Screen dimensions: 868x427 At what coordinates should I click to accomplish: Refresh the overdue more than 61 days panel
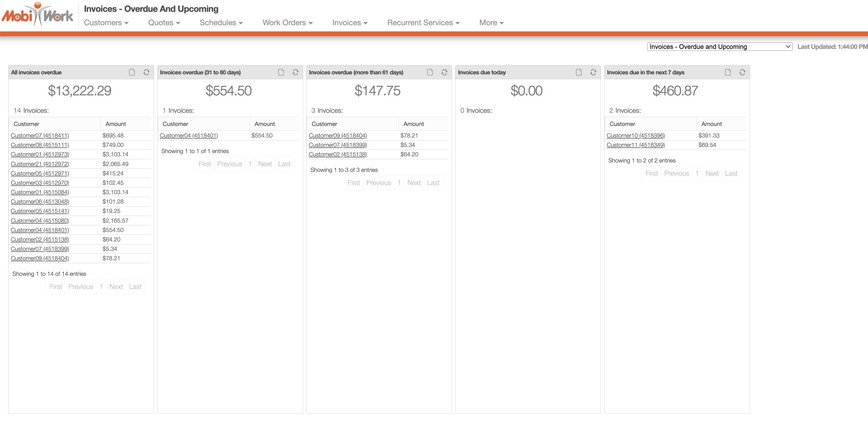(x=444, y=73)
